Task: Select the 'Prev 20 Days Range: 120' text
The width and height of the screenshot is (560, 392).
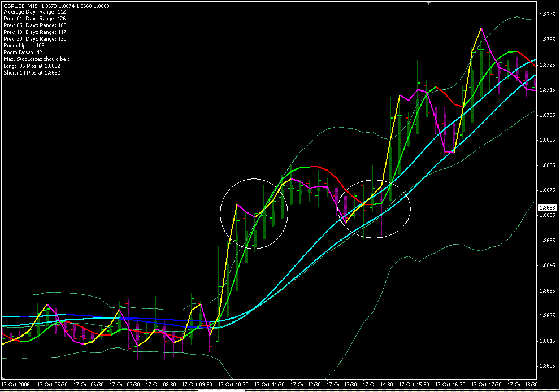Action: pos(35,39)
